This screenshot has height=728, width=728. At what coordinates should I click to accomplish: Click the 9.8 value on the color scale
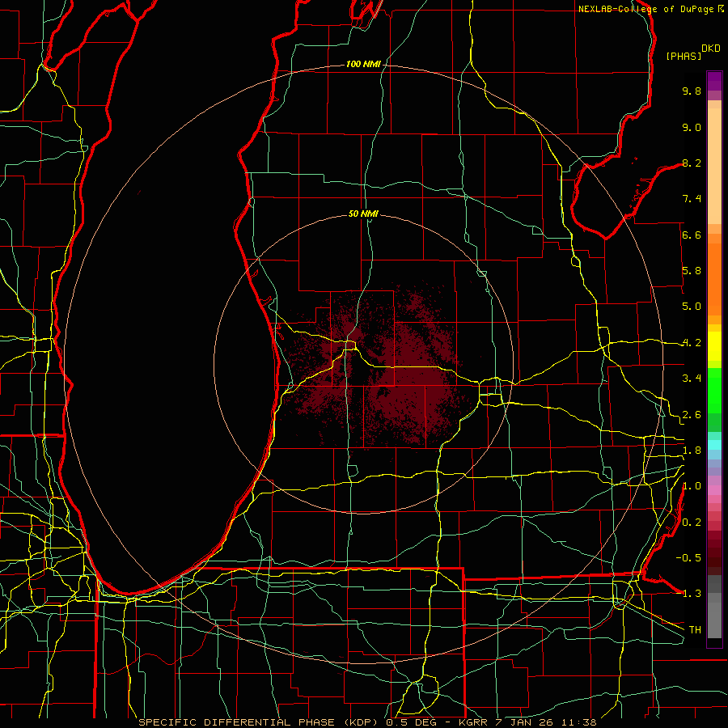click(x=692, y=91)
